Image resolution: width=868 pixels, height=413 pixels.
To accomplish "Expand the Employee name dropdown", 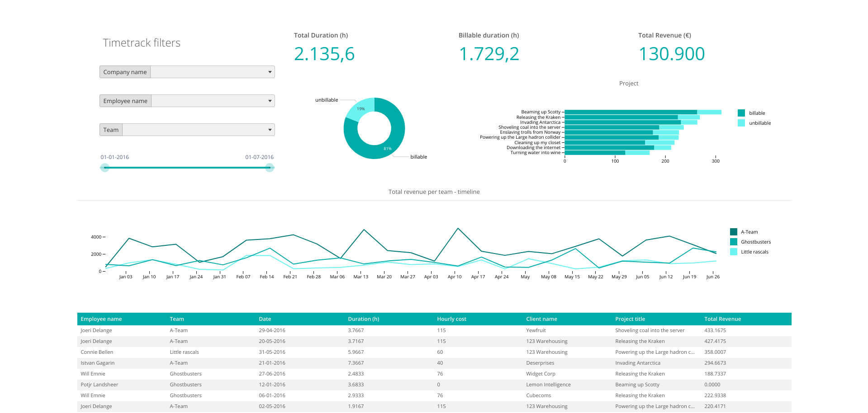I will click(x=212, y=101).
